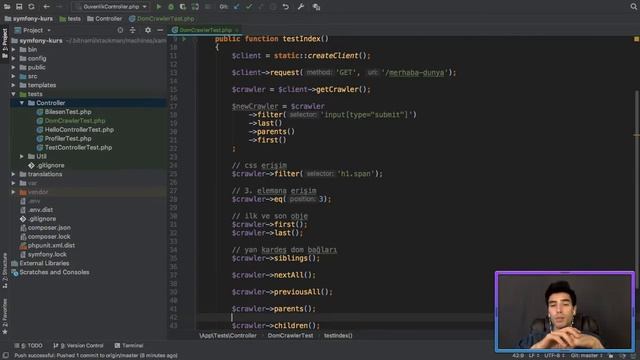Viewport: 640px width, 360px height.
Task: Toggle the Structure side tool window tab
Action: click(4, 270)
